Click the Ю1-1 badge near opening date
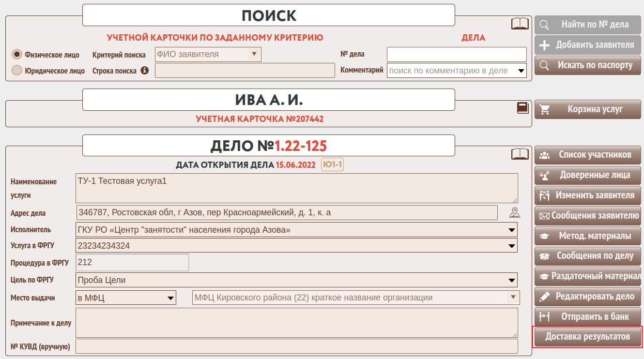 click(332, 165)
